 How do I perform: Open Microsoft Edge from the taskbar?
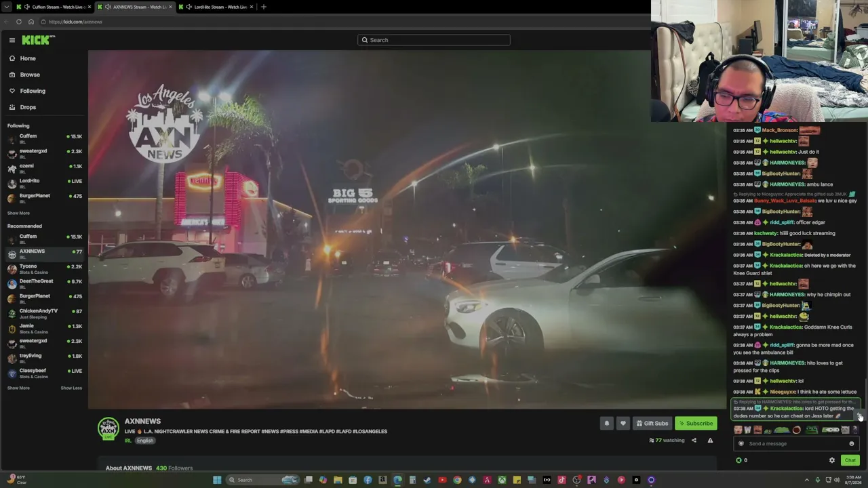pyautogui.click(x=397, y=480)
